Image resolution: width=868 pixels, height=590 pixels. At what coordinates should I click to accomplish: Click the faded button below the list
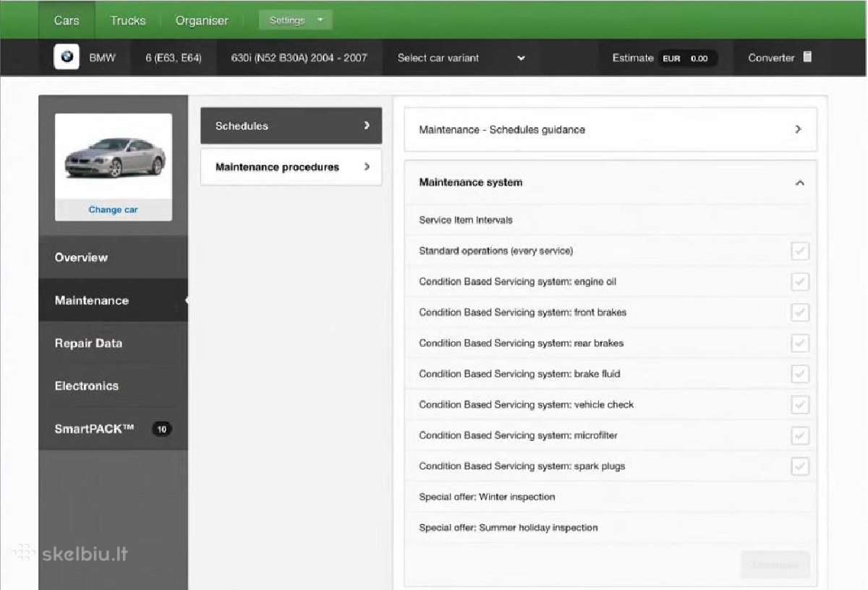775,565
